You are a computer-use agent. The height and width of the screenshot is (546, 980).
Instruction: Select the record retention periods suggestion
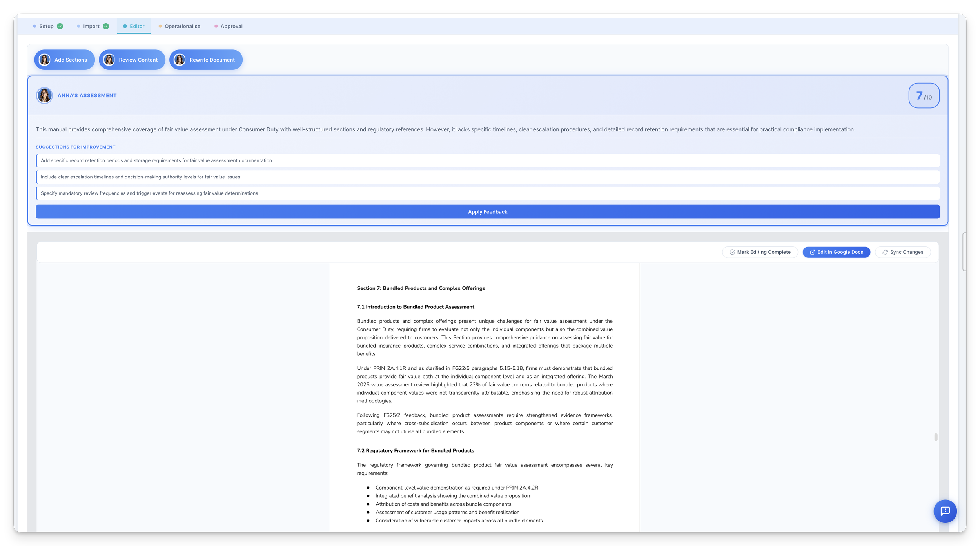coord(156,160)
